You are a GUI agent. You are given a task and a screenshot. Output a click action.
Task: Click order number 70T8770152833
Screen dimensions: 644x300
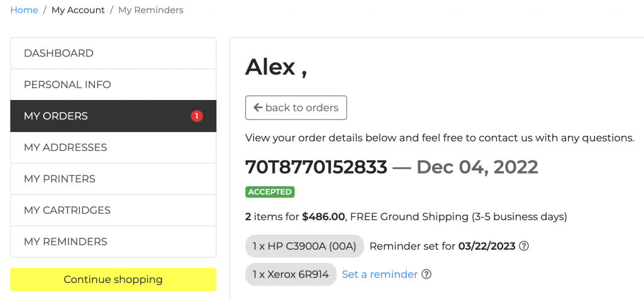click(x=316, y=167)
